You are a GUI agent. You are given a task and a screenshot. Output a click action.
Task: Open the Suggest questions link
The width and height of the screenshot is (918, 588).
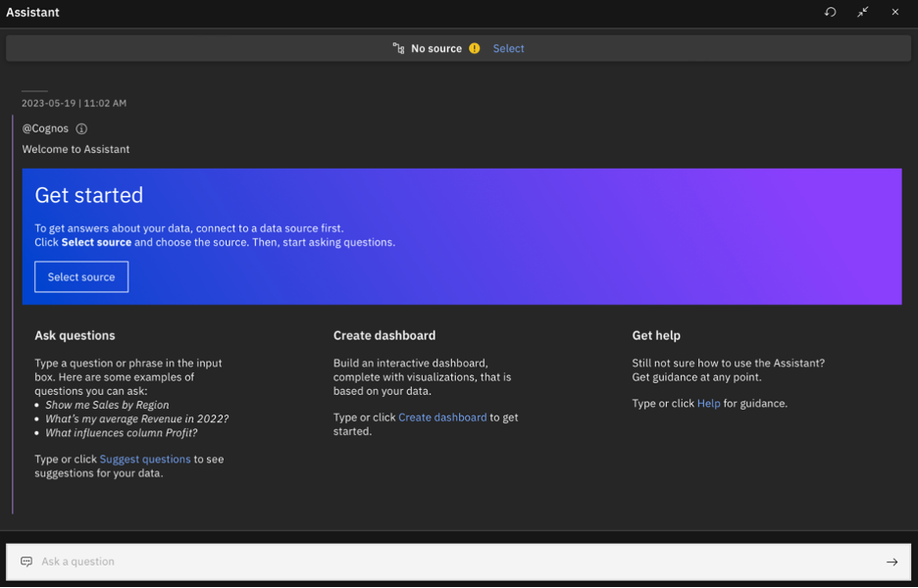pyautogui.click(x=145, y=460)
